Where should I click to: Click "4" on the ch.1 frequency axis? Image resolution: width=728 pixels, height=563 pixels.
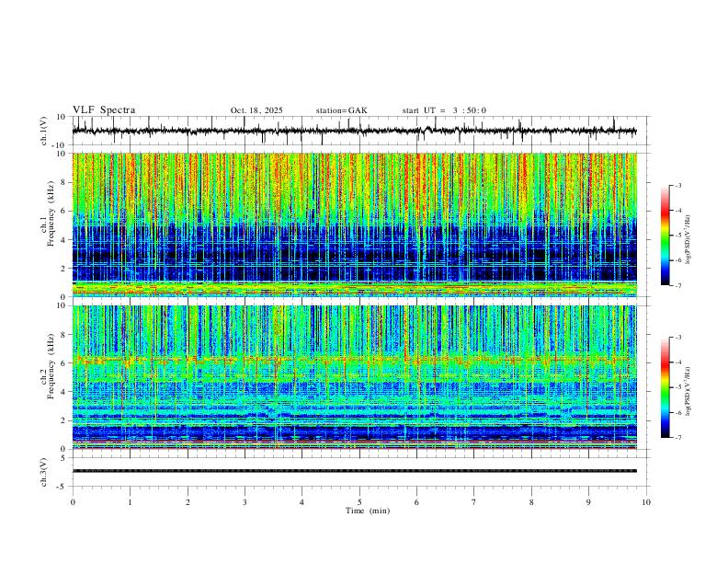(x=63, y=240)
